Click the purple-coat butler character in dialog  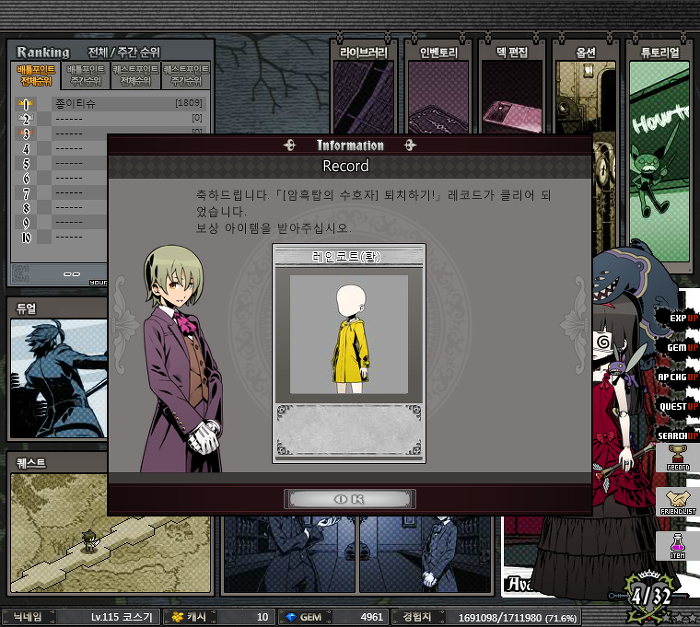point(182,359)
